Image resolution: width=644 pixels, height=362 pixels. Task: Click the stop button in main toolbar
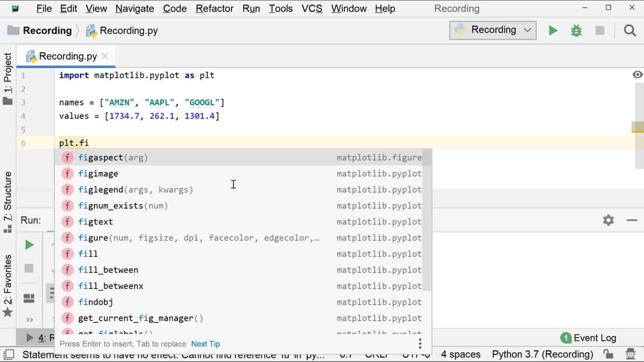point(600,31)
